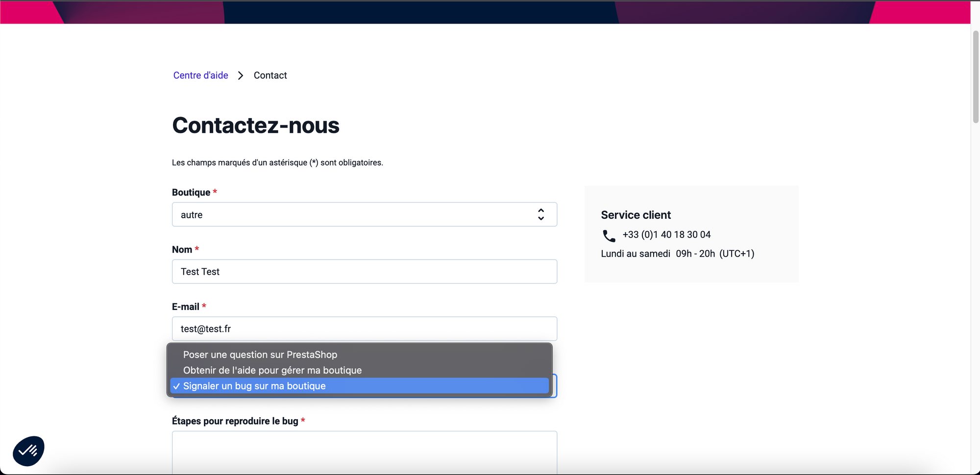Select Obtenir de l'aide pour gérer ma boutique
The width and height of the screenshot is (980, 475).
pyautogui.click(x=360, y=370)
